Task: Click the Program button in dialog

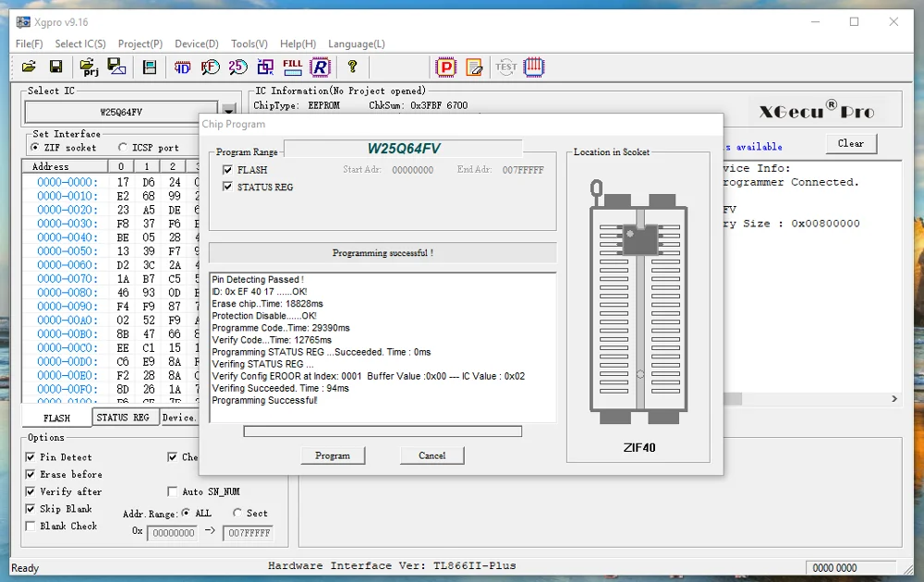Action: click(x=333, y=455)
